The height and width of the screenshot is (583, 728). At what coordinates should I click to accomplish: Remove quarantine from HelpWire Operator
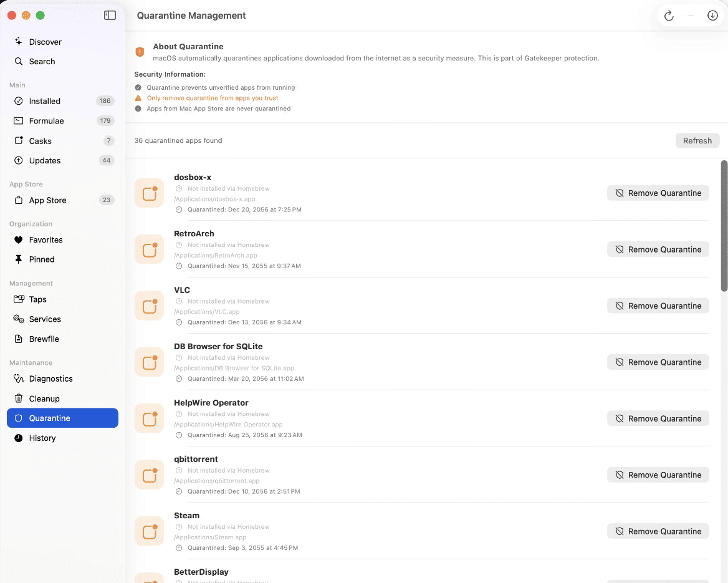(x=658, y=419)
